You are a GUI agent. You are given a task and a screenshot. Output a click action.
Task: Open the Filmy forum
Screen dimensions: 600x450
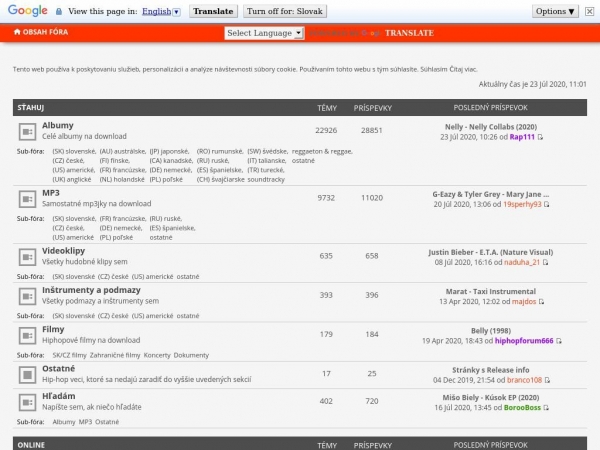click(53, 329)
